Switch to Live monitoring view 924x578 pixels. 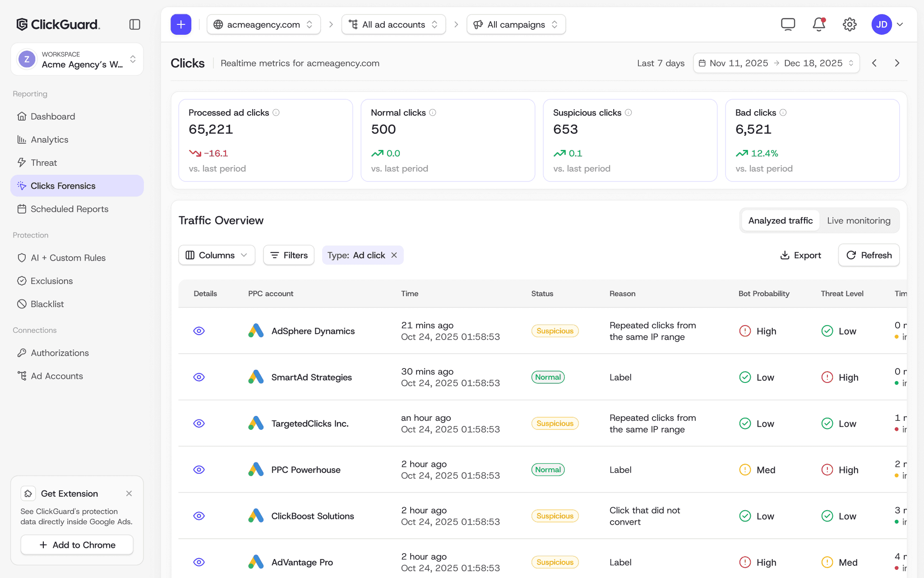(859, 220)
